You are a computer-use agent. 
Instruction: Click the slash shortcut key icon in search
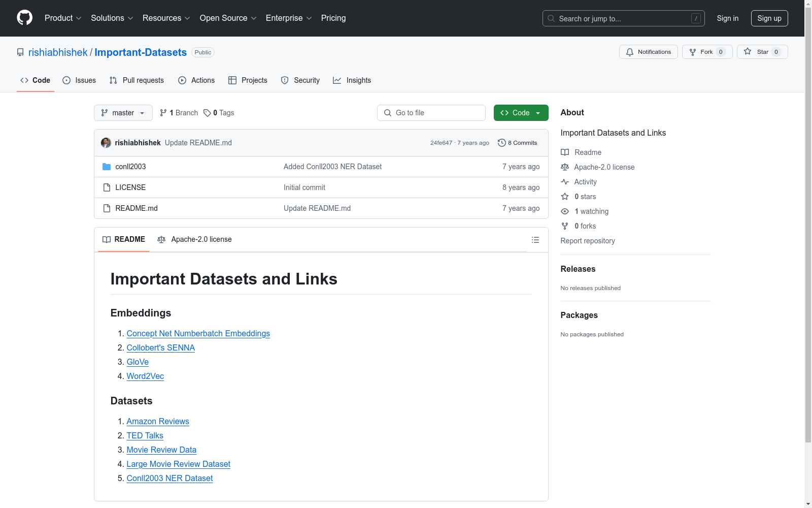pyautogui.click(x=696, y=18)
